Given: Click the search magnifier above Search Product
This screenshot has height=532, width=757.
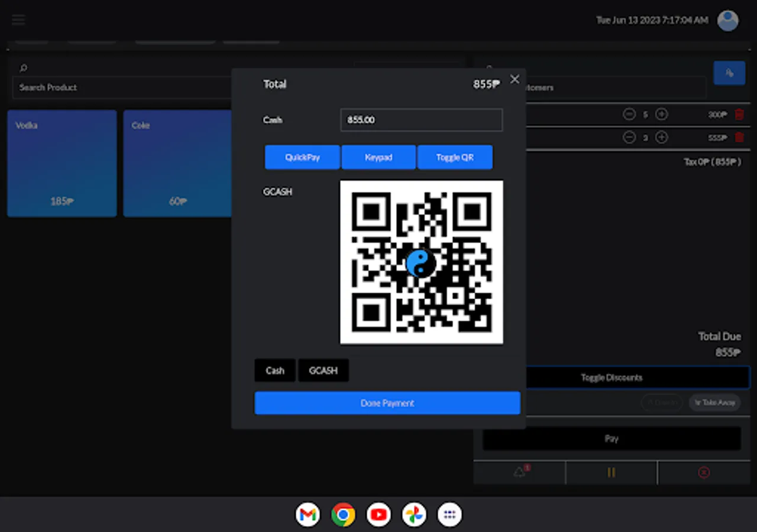Looking at the screenshot, I should click(x=24, y=69).
